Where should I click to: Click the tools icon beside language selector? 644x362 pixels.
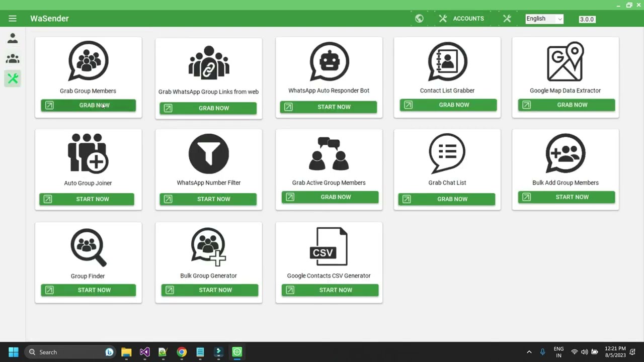[x=507, y=19]
